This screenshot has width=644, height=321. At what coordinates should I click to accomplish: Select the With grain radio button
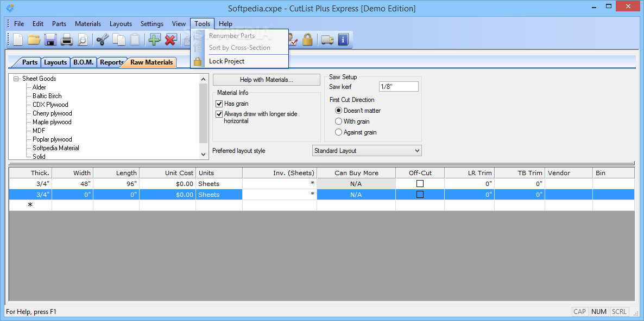tap(338, 121)
